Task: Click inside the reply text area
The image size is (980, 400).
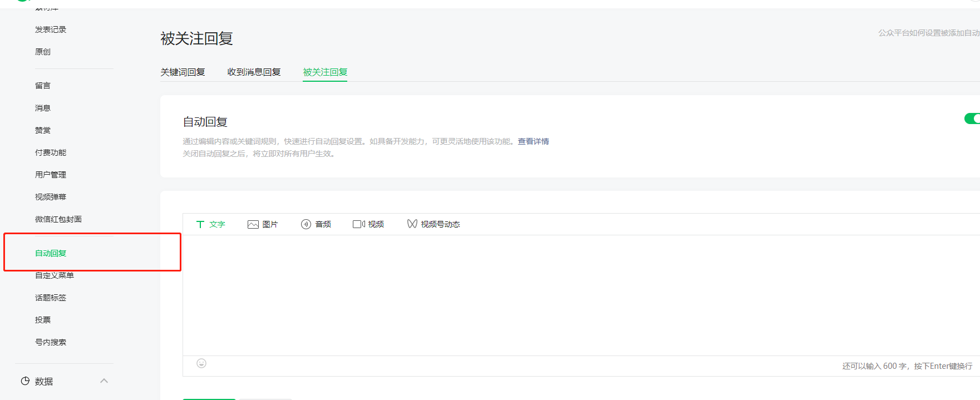Action: coord(581,295)
